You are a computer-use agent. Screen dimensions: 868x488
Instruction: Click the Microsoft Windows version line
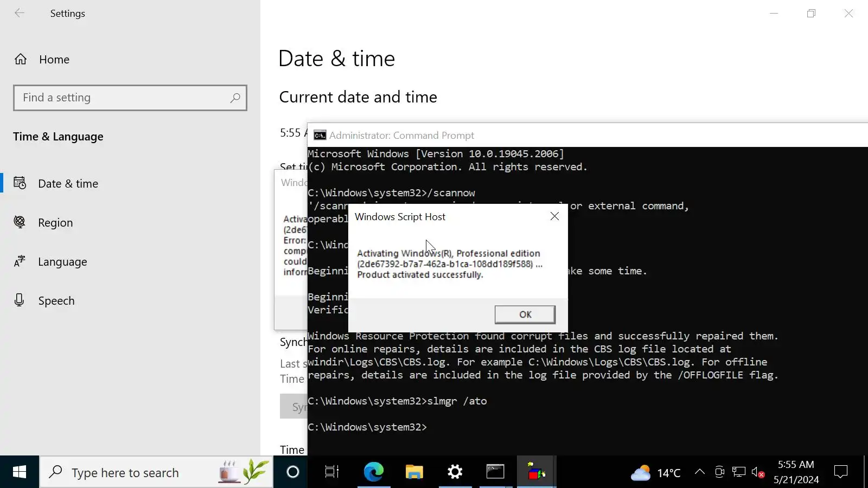coord(436,154)
